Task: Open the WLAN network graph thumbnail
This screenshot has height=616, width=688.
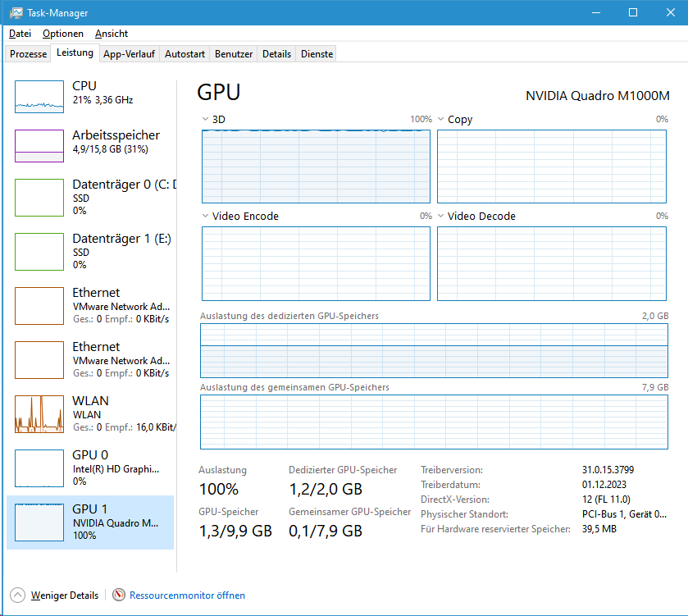Action: 39,413
